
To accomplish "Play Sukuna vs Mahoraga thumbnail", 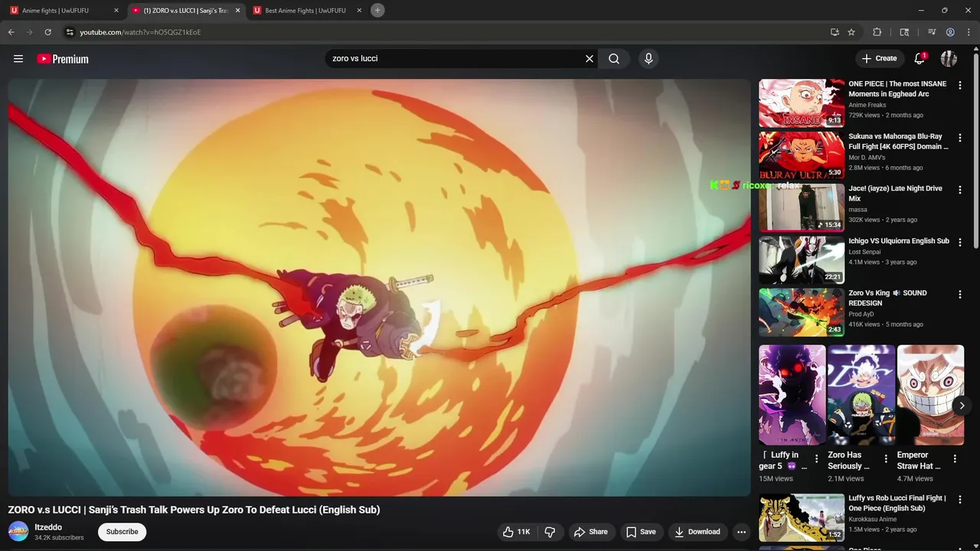I will (802, 155).
